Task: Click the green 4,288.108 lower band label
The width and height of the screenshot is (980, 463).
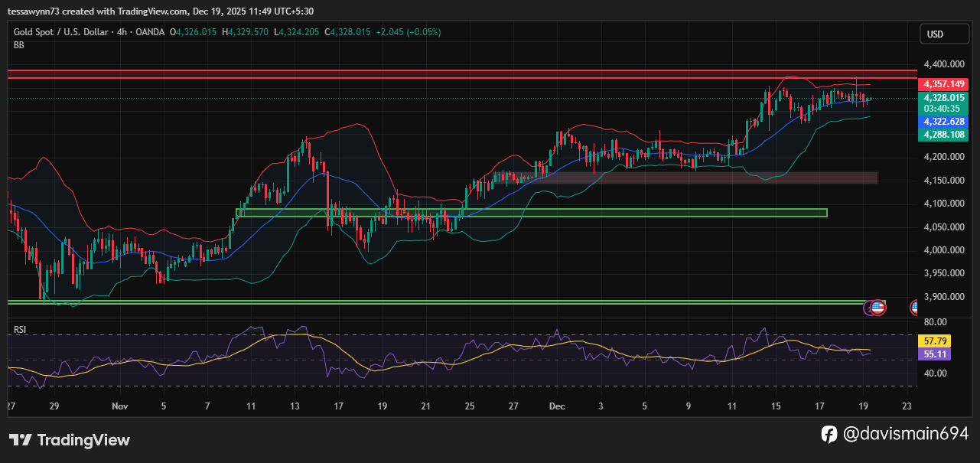Action: (944, 135)
